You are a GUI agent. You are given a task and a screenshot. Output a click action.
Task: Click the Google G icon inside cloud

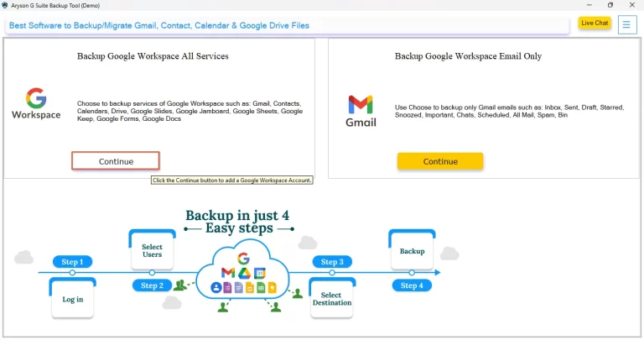point(243,259)
